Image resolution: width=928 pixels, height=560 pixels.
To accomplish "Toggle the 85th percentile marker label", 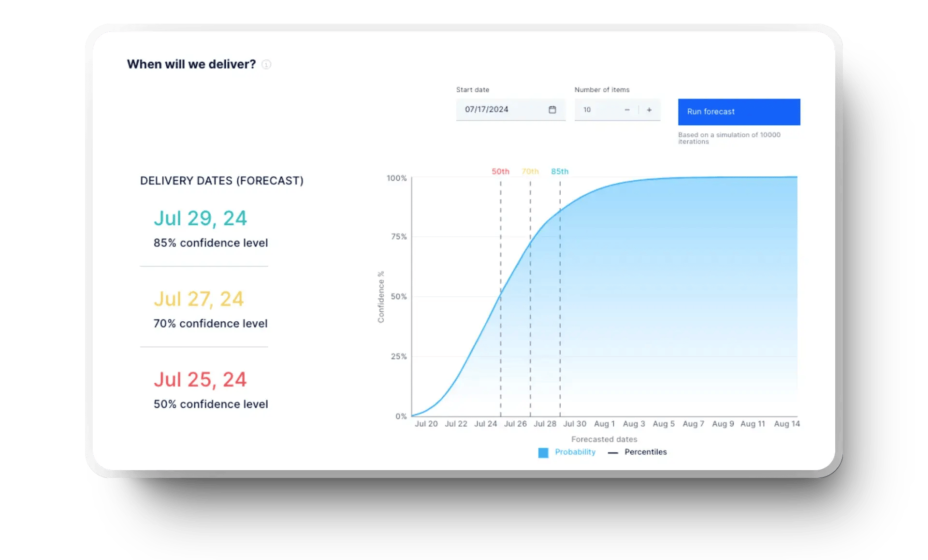I will [559, 172].
